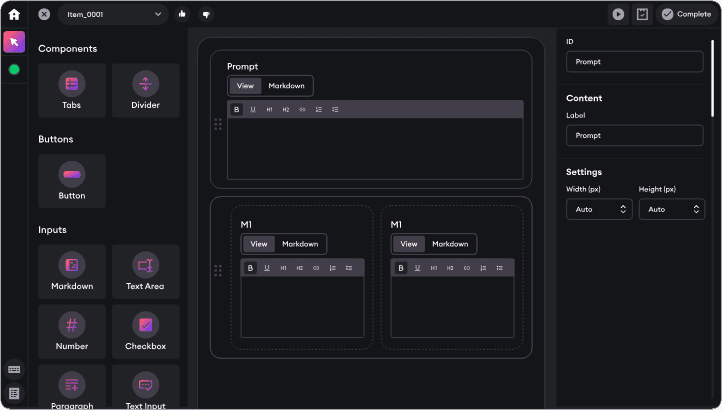Viewport: 722px width, 410px height.
Task: Click the properties panel scrollbar
Action: pos(713,78)
